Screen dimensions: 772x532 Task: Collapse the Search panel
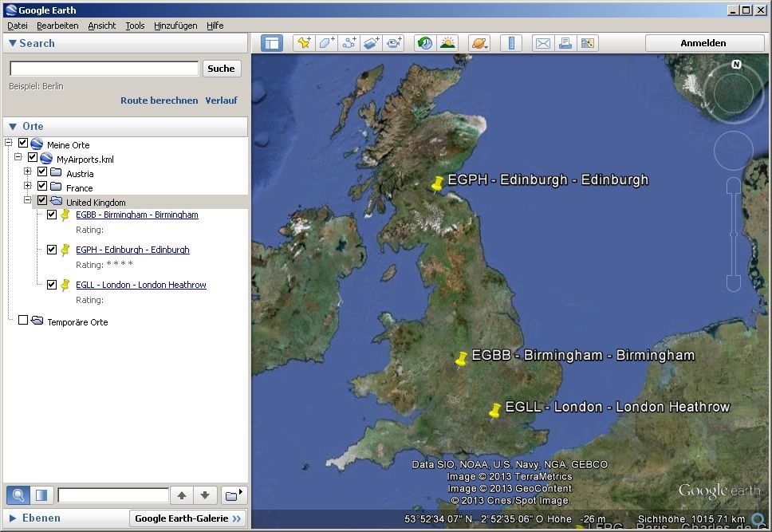(x=13, y=43)
